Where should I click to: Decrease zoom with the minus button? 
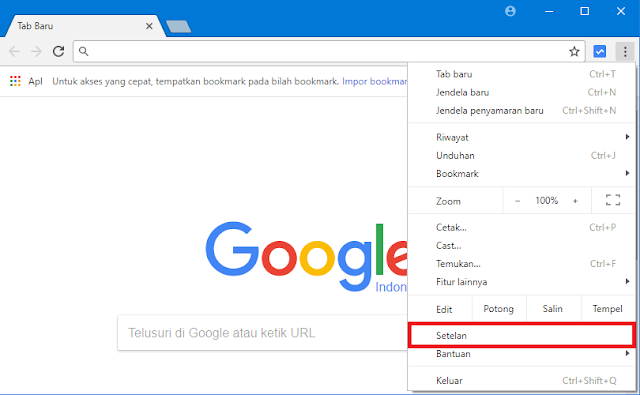point(518,201)
